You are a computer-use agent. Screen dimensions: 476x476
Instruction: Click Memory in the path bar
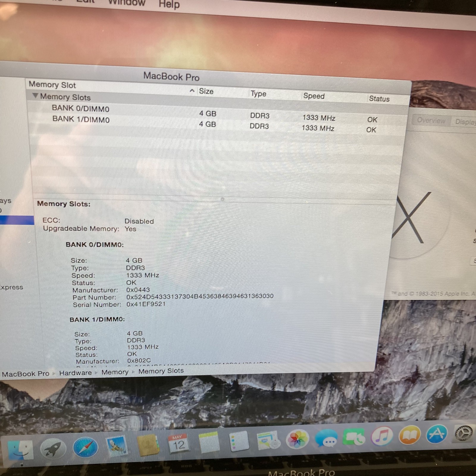[x=115, y=372]
